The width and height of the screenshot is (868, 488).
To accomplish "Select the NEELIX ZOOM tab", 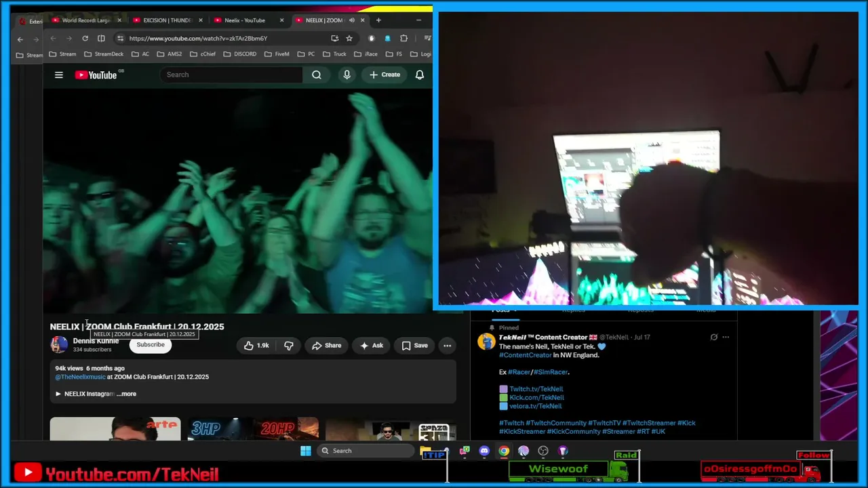I will coord(331,20).
